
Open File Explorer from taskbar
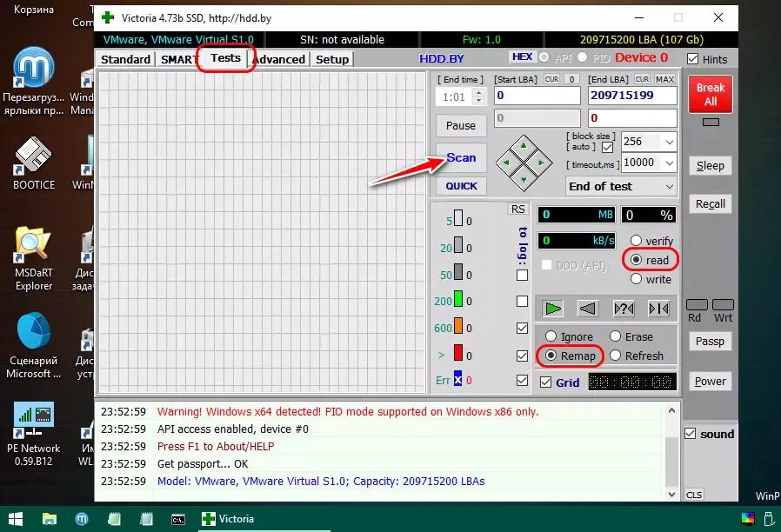point(49,519)
